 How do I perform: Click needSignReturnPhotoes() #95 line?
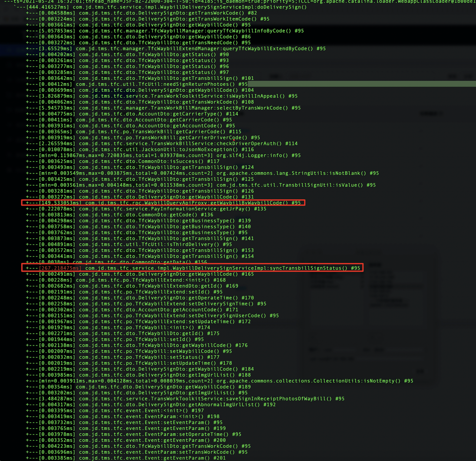click(x=137, y=84)
